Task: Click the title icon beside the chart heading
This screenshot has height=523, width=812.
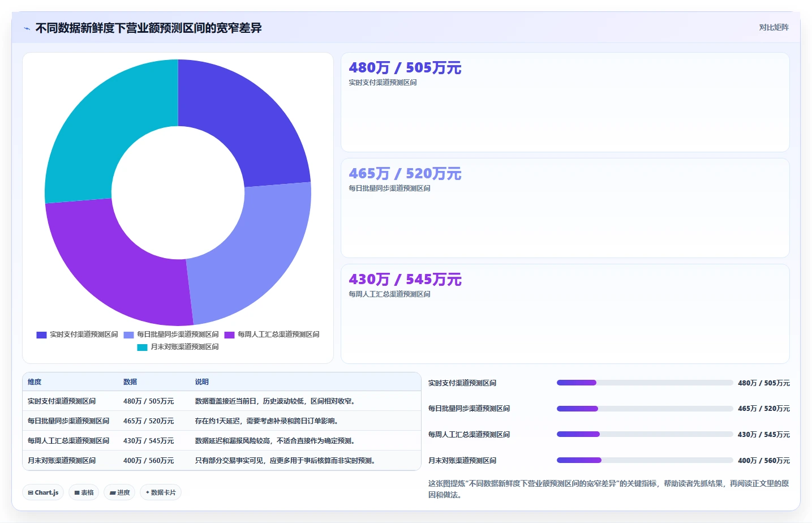Action: (27, 28)
